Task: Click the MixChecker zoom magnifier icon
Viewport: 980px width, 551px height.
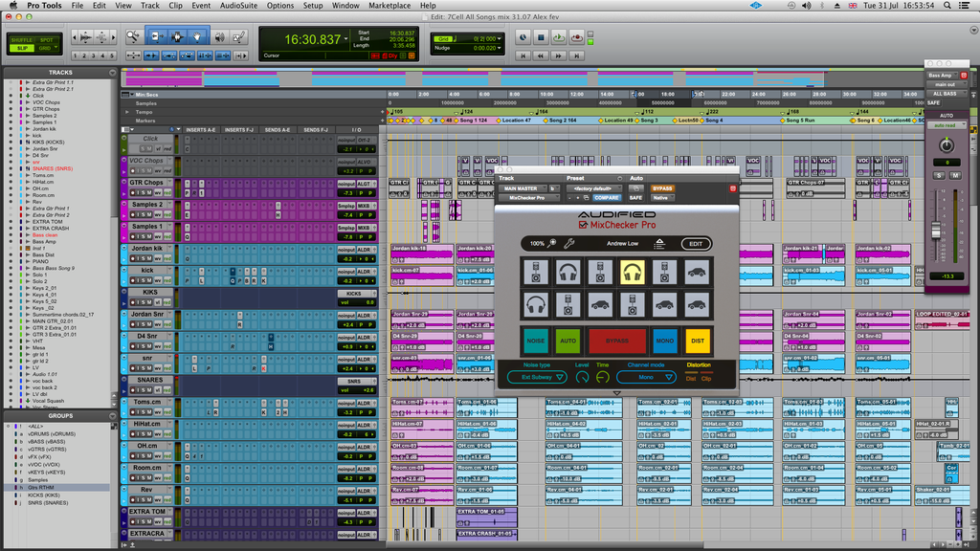Action: [x=552, y=243]
